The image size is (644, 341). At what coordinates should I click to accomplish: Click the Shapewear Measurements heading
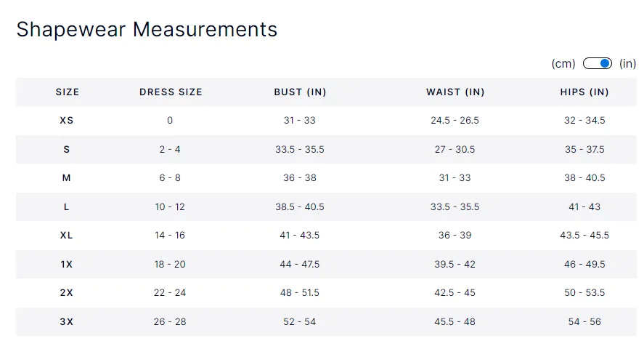click(147, 30)
